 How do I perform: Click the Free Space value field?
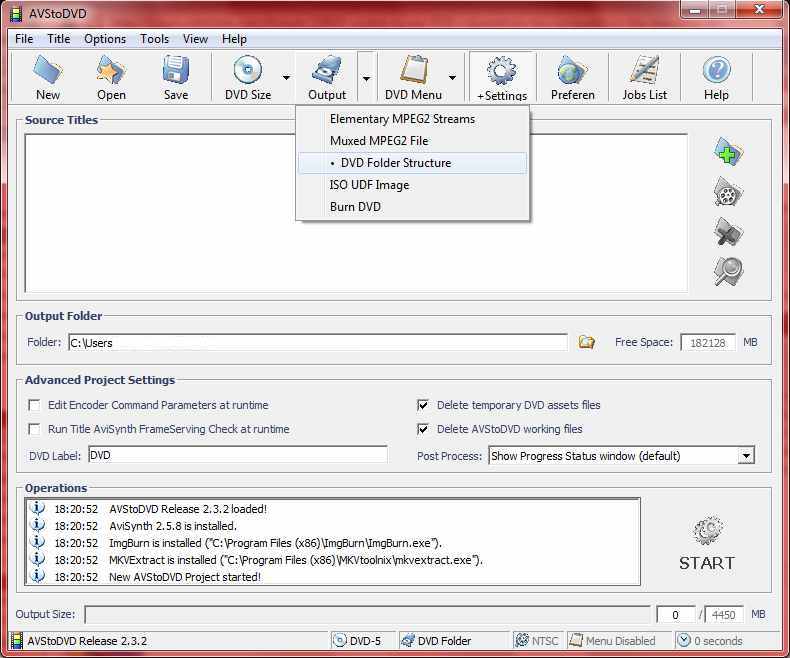707,343
